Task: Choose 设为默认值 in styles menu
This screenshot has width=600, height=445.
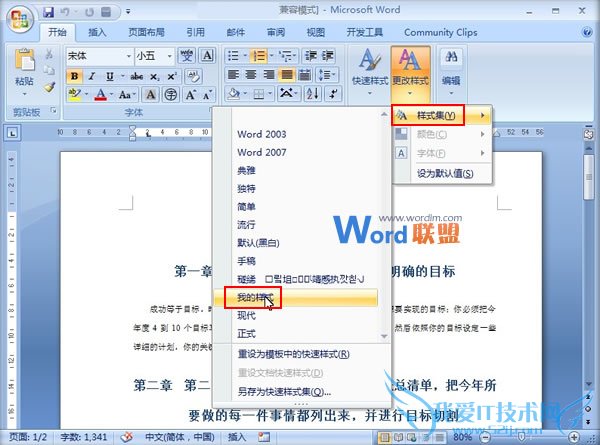Action: [445, 174]
